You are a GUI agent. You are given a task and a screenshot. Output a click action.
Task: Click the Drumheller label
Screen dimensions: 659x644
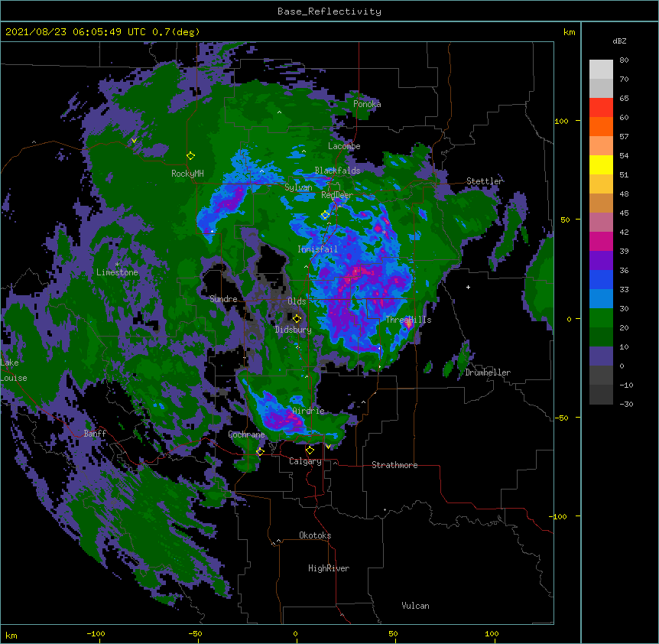(488, 372)
